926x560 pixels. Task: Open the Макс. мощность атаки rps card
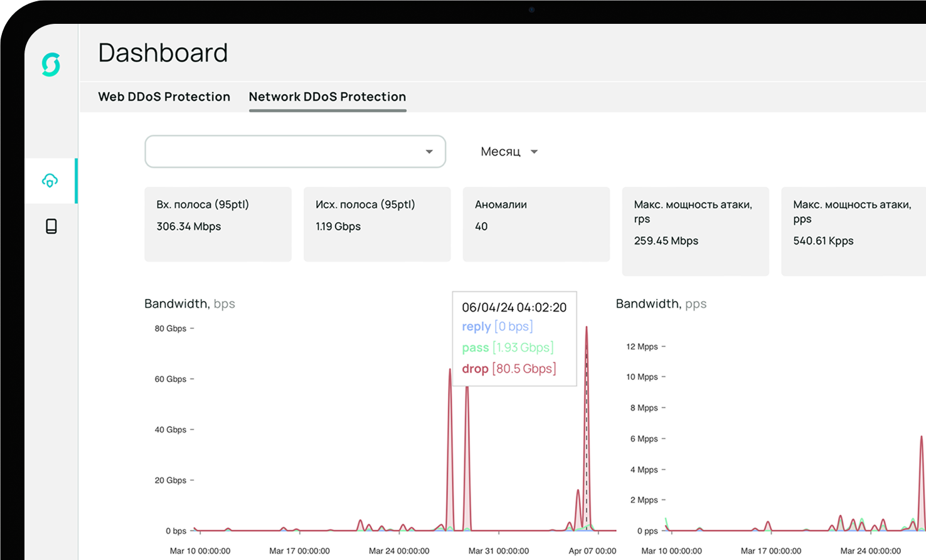(695, 231)
